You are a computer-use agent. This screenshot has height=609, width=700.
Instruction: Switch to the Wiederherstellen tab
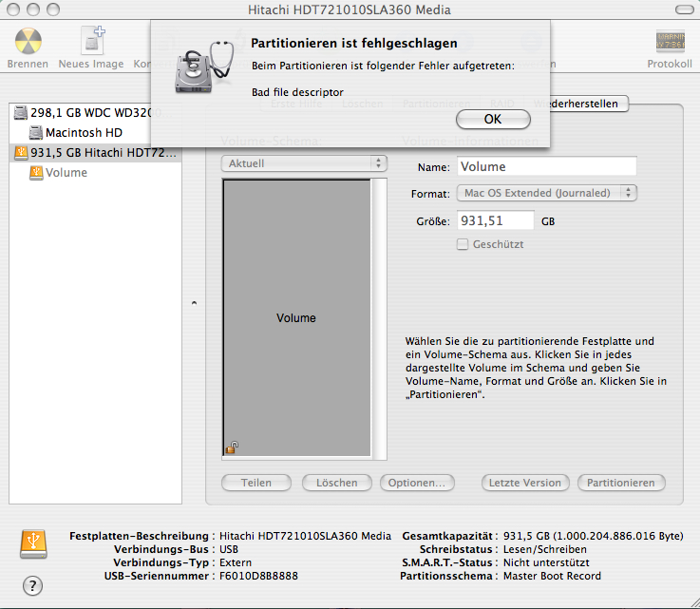(582, 104)
